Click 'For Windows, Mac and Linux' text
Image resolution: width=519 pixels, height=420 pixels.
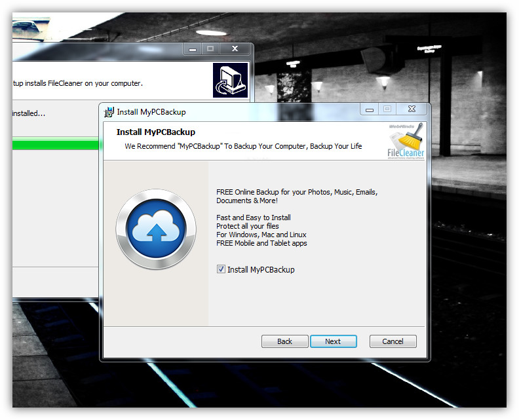coord(261,235)
